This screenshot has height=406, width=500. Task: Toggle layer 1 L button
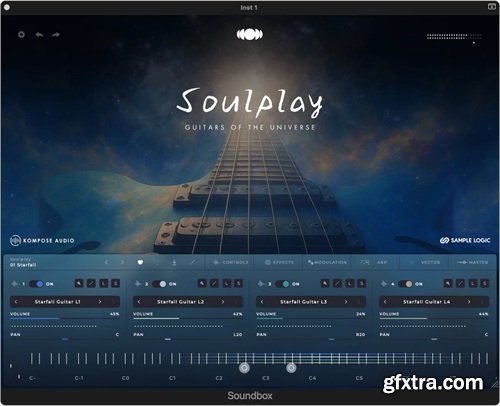(x=104, y=283)
